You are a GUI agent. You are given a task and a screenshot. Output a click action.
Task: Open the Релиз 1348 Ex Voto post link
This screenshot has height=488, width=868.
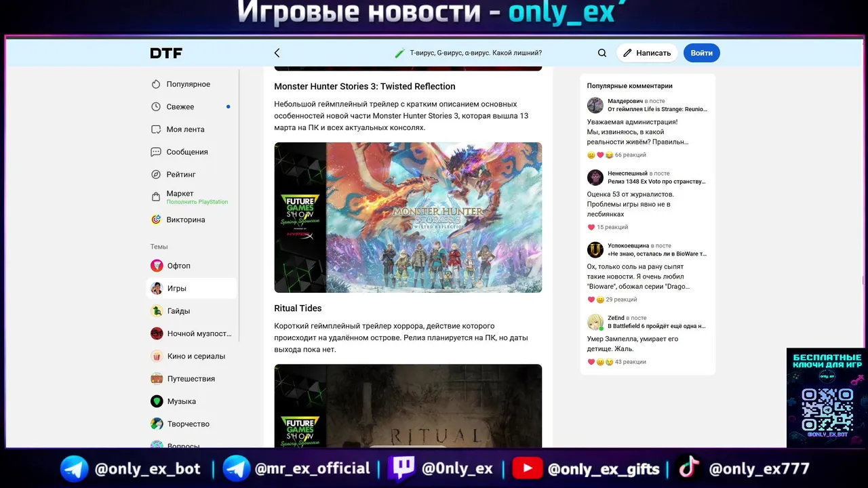(656, 182)
